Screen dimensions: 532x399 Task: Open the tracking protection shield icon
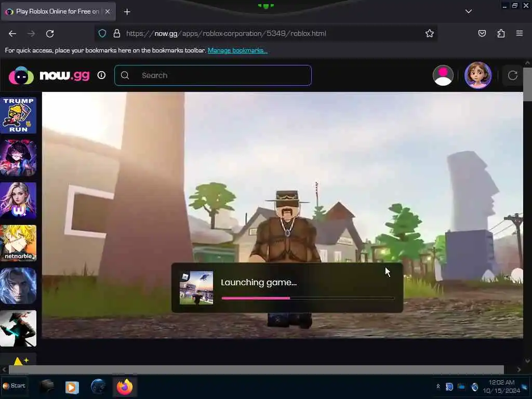point(102,33)
